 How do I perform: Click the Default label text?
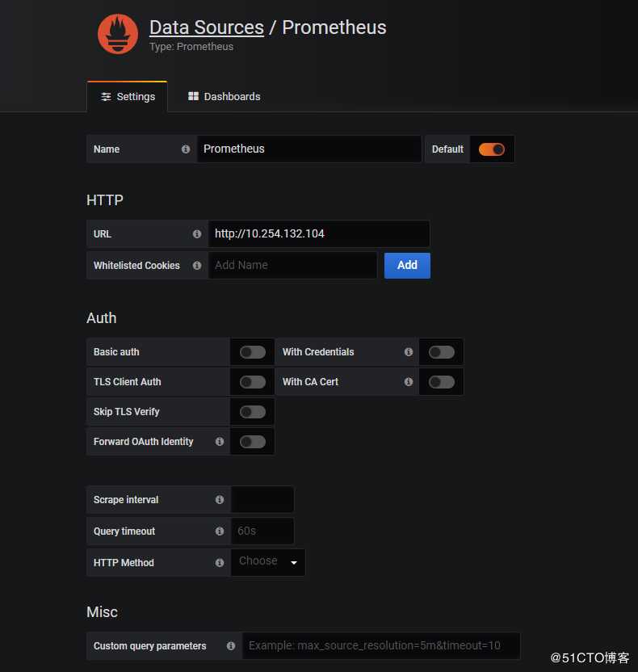(447, 149)
